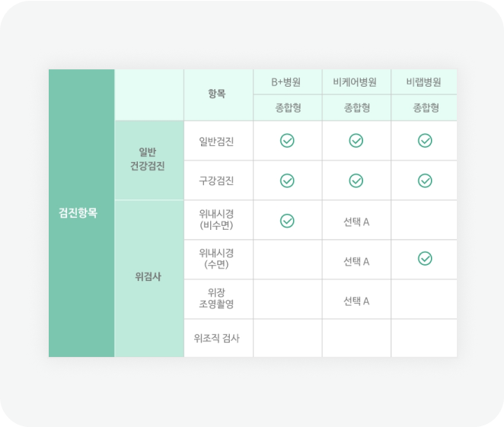Select the 비케어병원 column header

point(356,81)
